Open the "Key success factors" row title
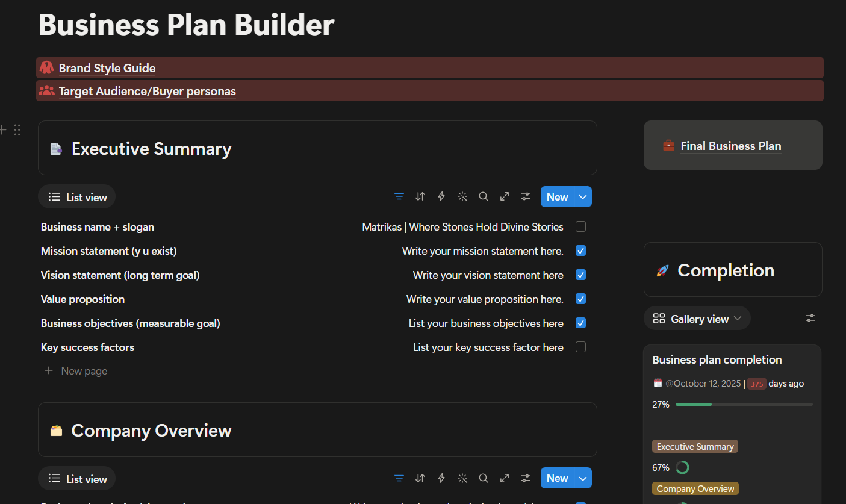 [x=87, y=347]
